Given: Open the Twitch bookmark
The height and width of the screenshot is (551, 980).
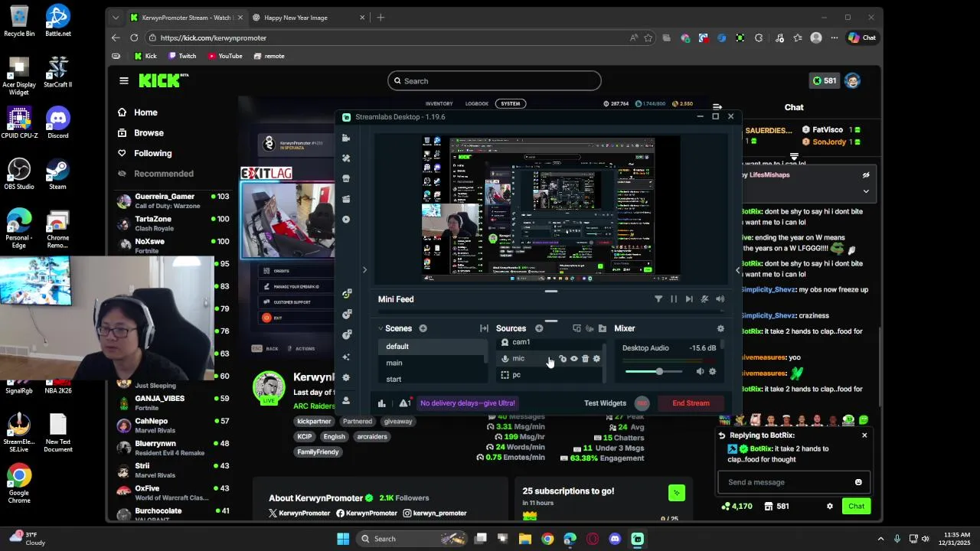Looking at the screenshot, I should (182, 56).
